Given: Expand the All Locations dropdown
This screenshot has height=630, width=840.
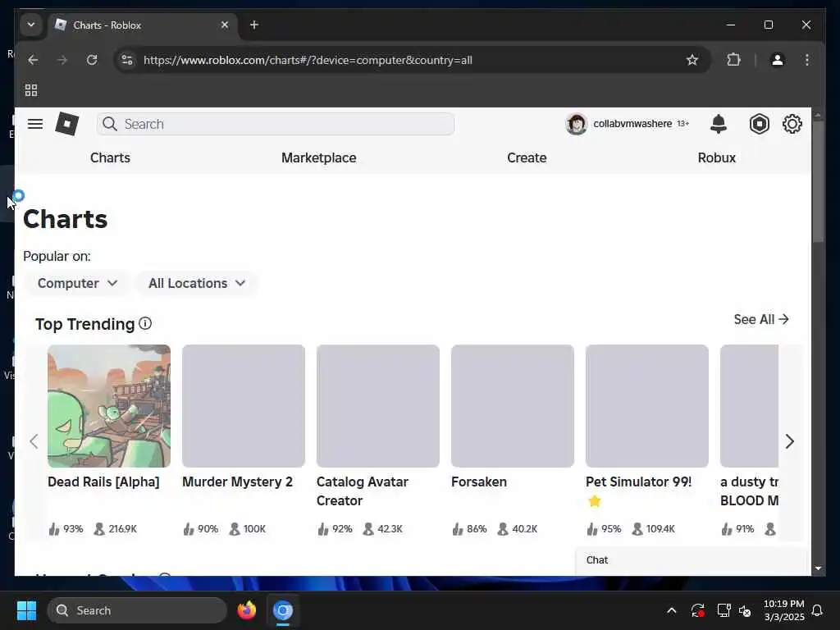Looking at the screenshot, I should point(197,283).
